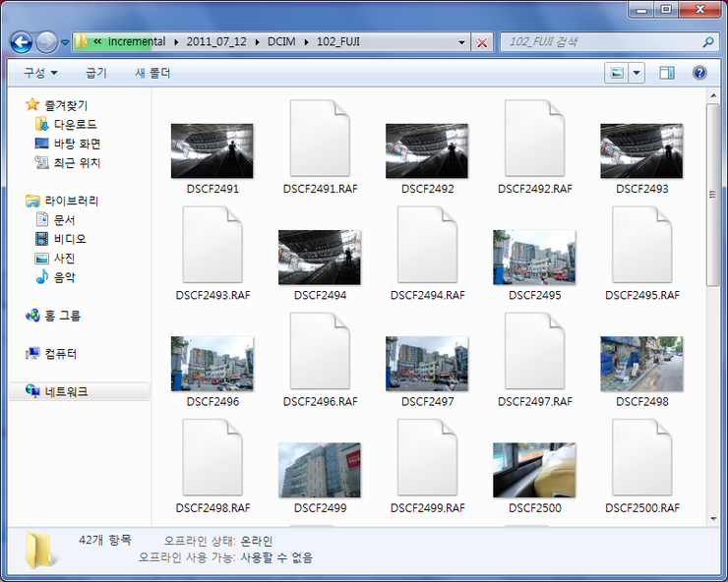
Task: Open address bar history dropdown arrow
Action: [461, 42]
